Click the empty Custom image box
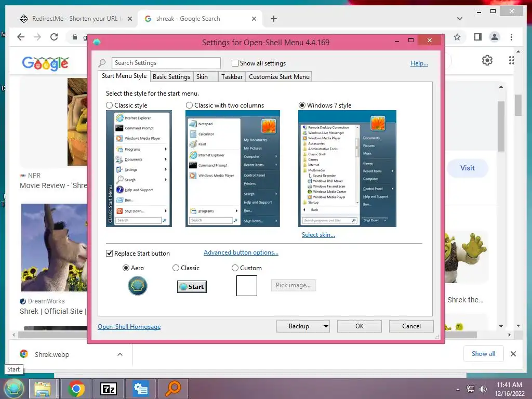The width and height of the screenshot is (532, 399). click(x=247, y=286)
